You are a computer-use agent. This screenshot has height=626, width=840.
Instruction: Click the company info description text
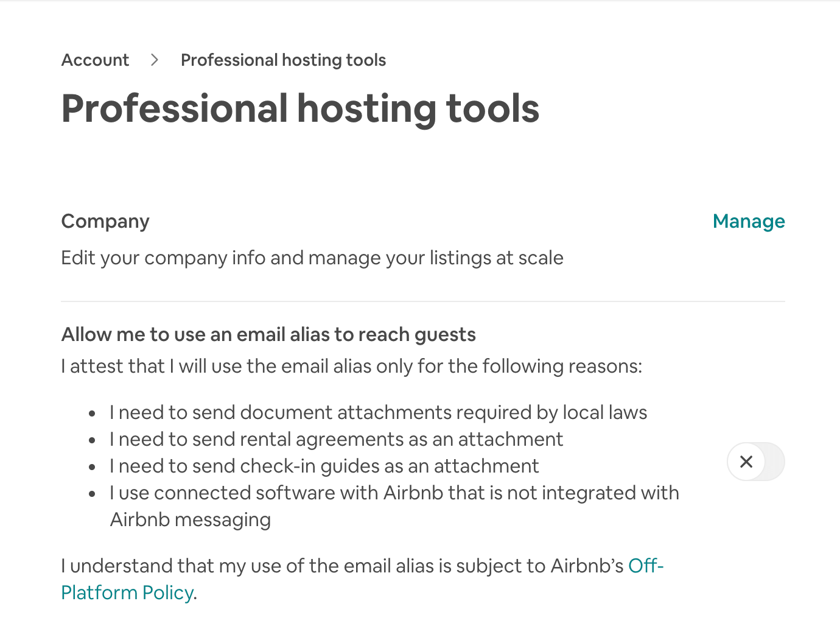(x=312, y=258)
